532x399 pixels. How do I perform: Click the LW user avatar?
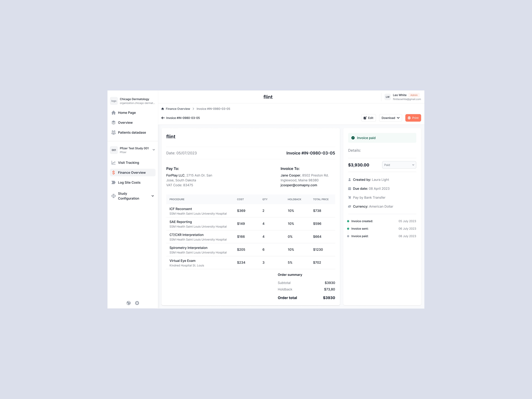point(387,97)
